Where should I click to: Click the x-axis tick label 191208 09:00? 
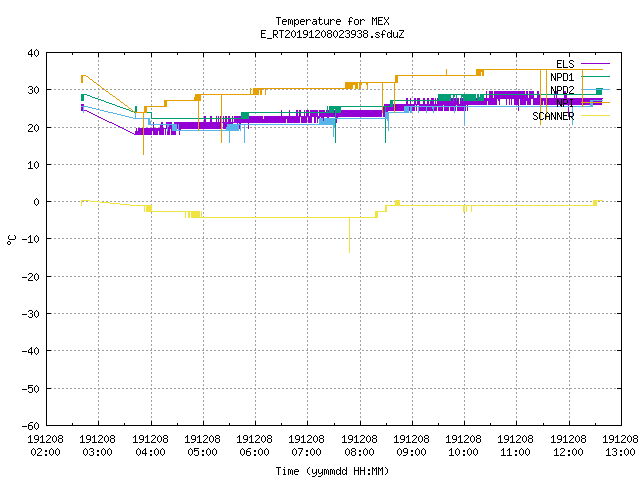[x=411, y=446]
